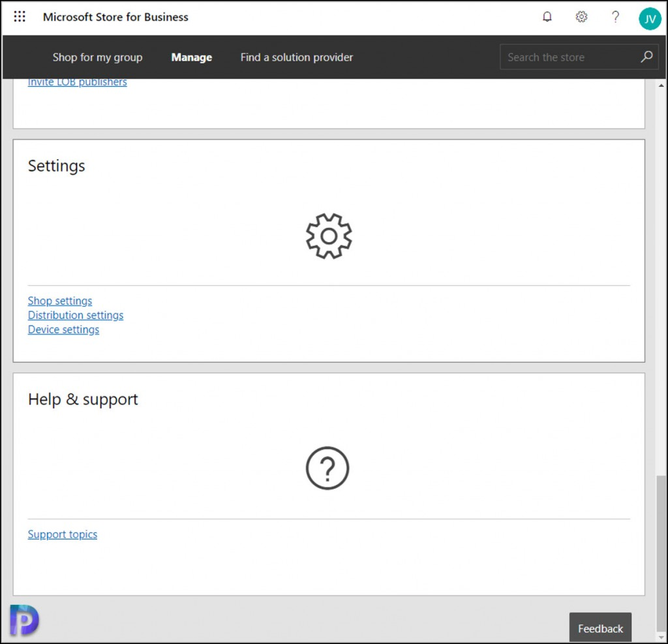Open the Shop for my group tab
The width and height of the screenshot is (668, 644).
coord(97,57)
